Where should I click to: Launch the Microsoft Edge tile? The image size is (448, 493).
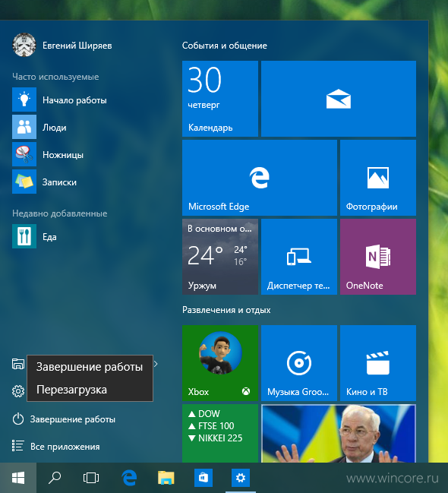pos(260,178)
